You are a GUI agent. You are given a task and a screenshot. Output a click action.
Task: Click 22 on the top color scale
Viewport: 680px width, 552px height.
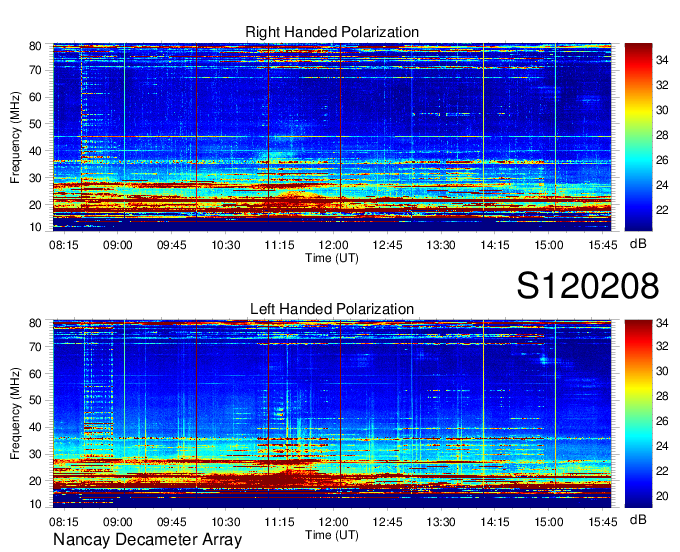pyautogui.click(x=662, y=210)
